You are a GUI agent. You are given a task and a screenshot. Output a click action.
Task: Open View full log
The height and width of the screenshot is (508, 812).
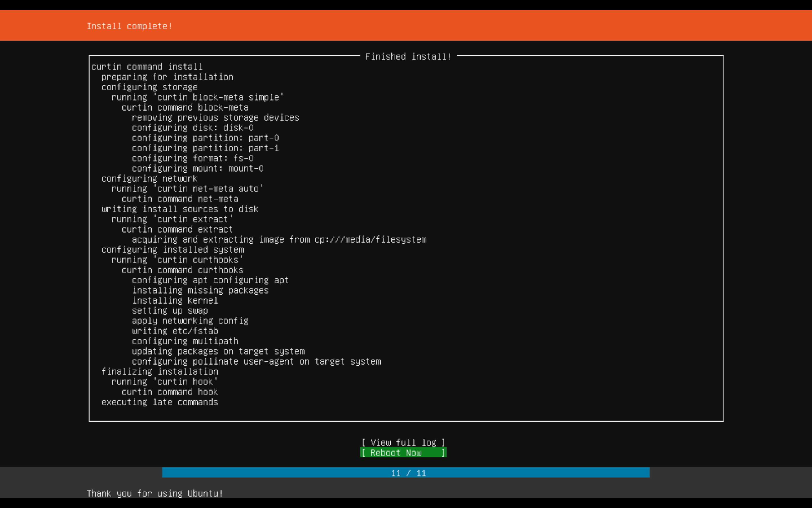point(403,443)
